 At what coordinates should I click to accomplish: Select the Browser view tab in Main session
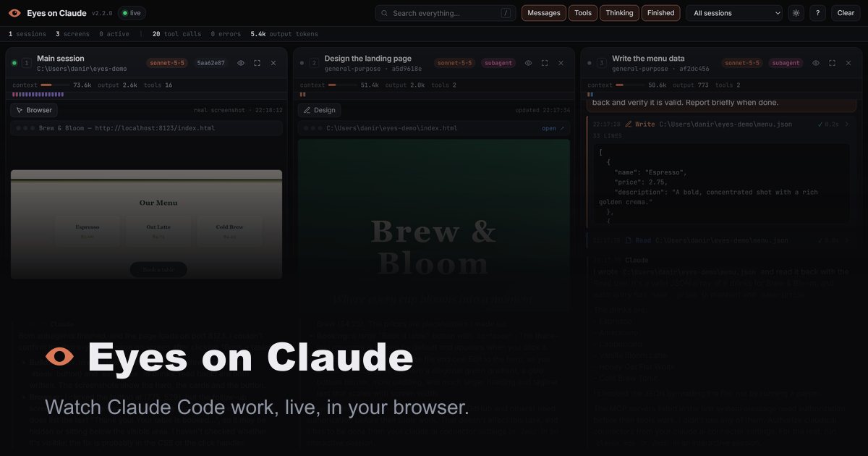(34, 110)
